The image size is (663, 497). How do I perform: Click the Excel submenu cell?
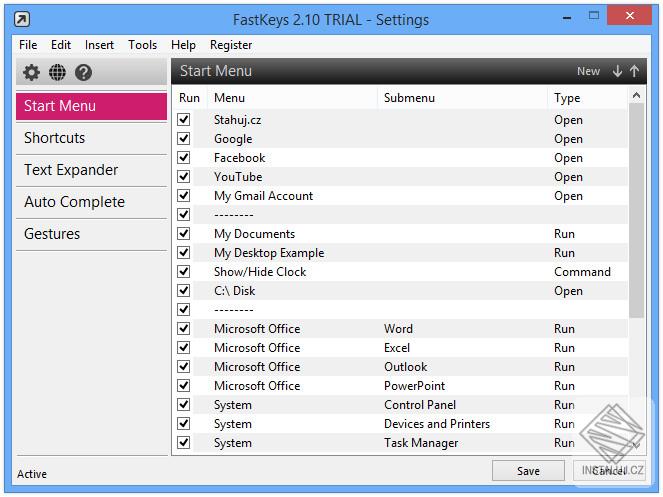pyautogui.click(x=397, y=348)
